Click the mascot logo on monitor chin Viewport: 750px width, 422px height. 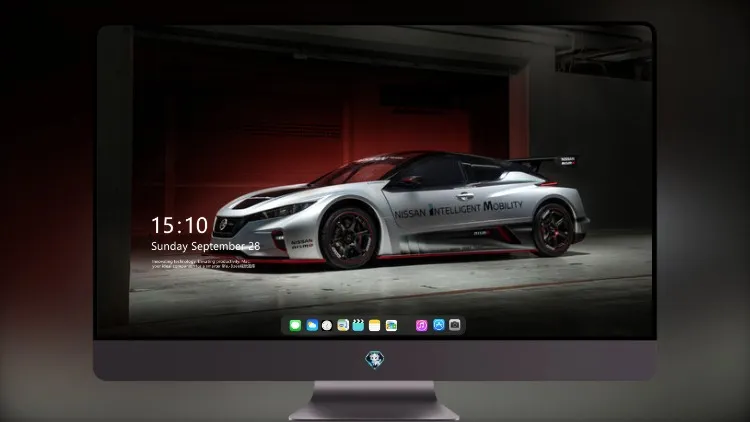[x=375, y=360]
